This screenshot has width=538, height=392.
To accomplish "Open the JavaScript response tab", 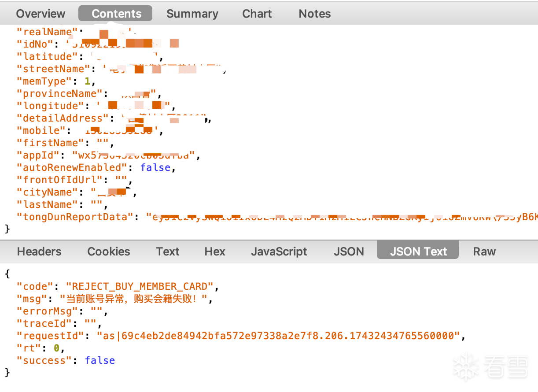I will coord(279,251).
